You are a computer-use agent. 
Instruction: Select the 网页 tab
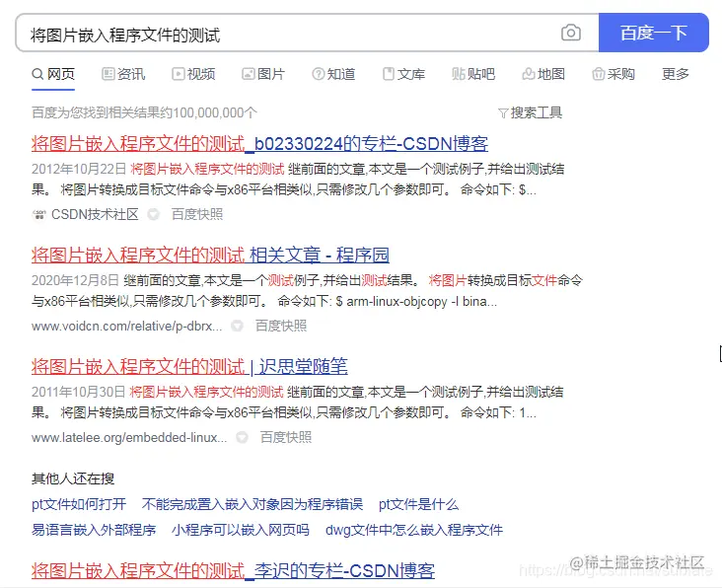[53, 74]
